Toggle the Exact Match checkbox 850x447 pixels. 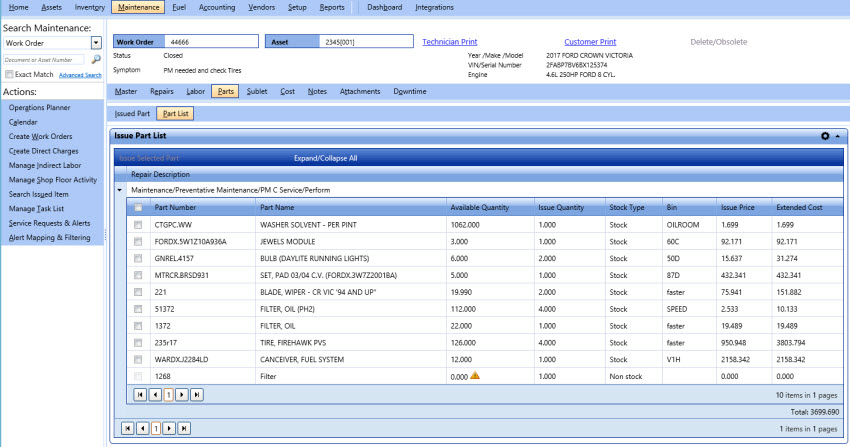[x=9, y=74]
